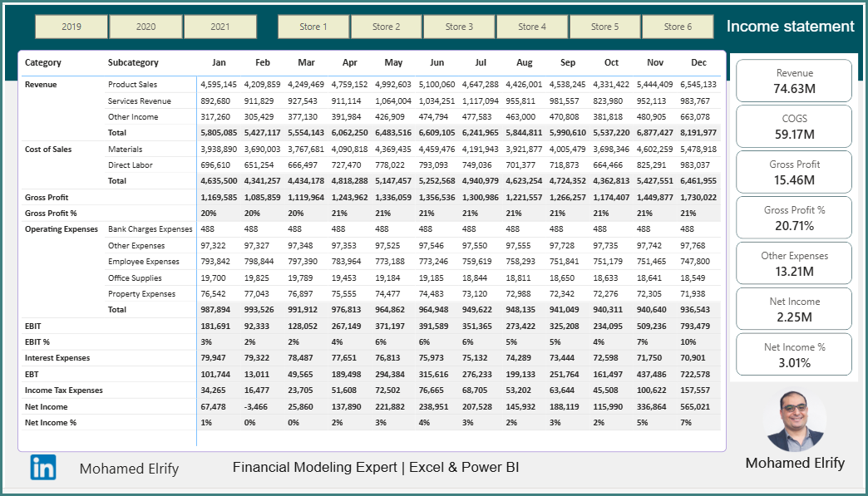Viewport: 868px width, 496px height.
Task: Select the Direct Labor subcategory
Action: click(131, 165)
